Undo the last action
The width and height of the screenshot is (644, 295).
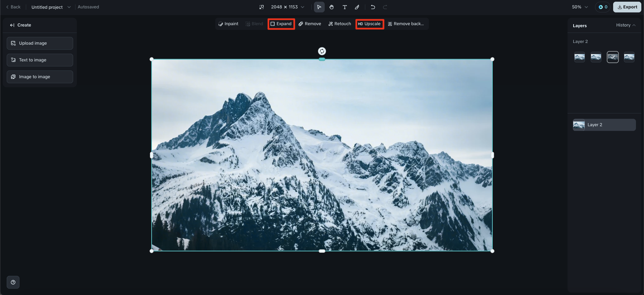click(x=373, y=7)
